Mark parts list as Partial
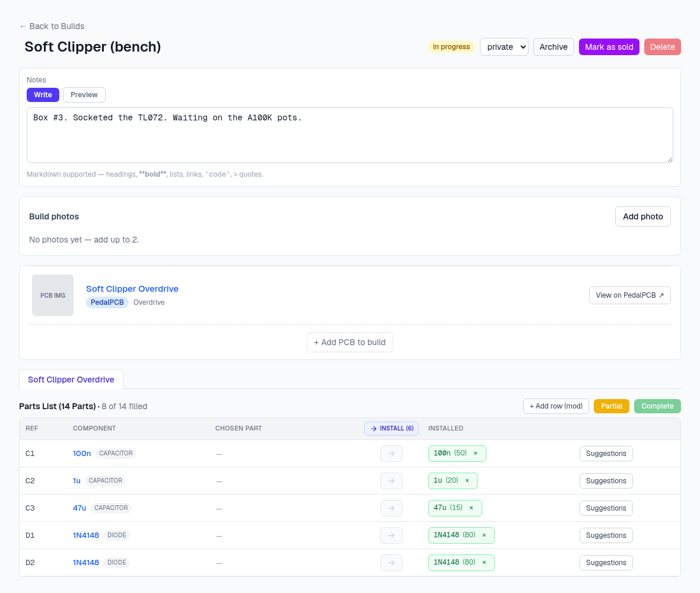This screenshot has width=700, height=593. pos(611,406)
